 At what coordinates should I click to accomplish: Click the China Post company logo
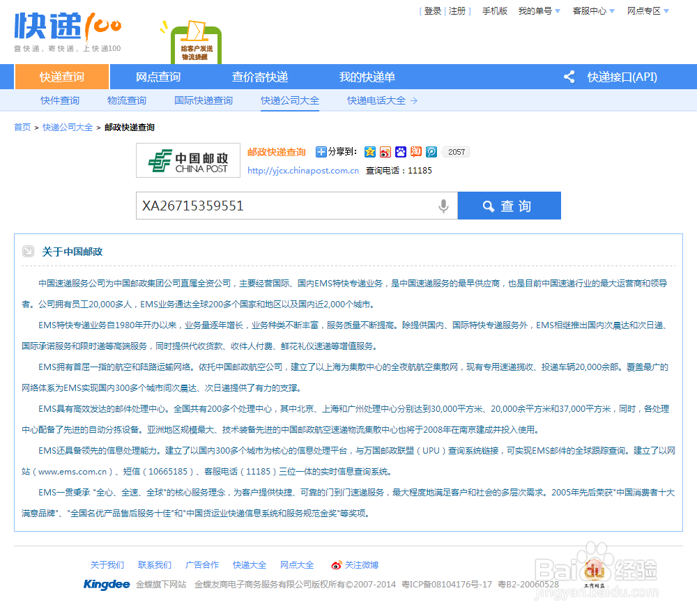click(187, 160)
